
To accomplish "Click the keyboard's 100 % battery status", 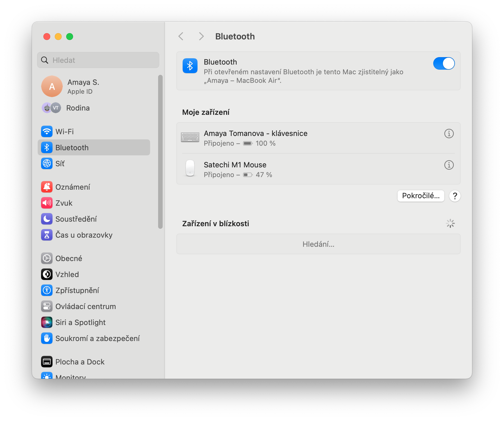I will [x=259, y=143].
